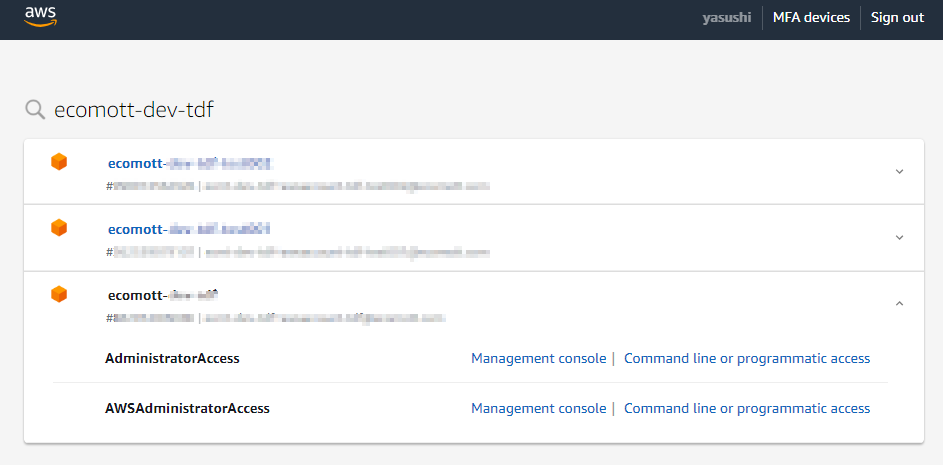Viewport: 943px width, 465px height.
Task: Click the yasushi username in header
Action: pos(726,17)
